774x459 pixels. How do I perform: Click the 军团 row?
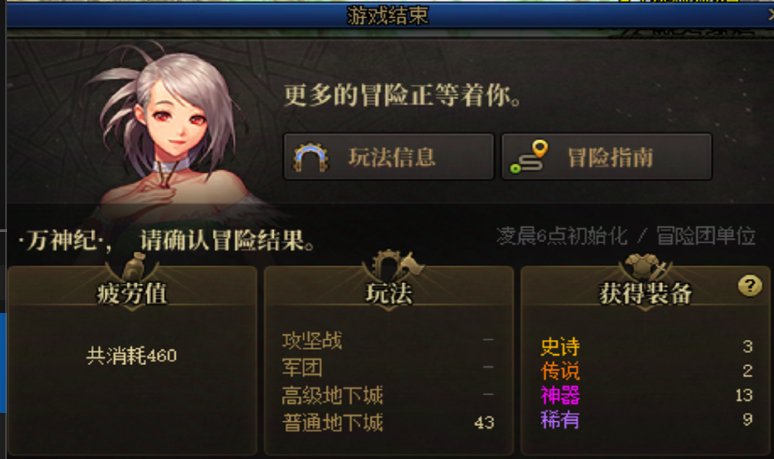388,368
